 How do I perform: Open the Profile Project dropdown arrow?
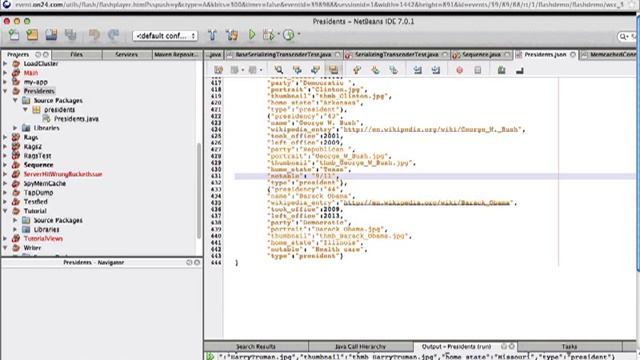click(299, 35)
